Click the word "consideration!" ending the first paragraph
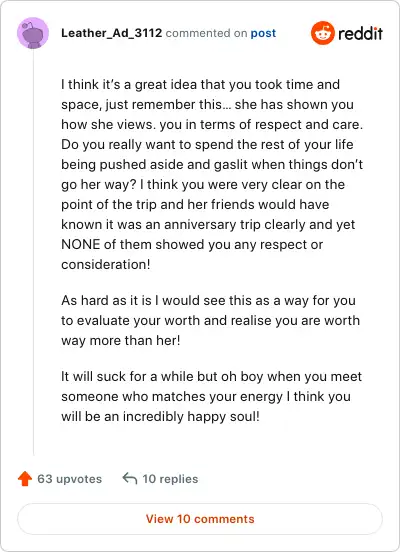Screen dimensions: 400x552 coord(106,264)
